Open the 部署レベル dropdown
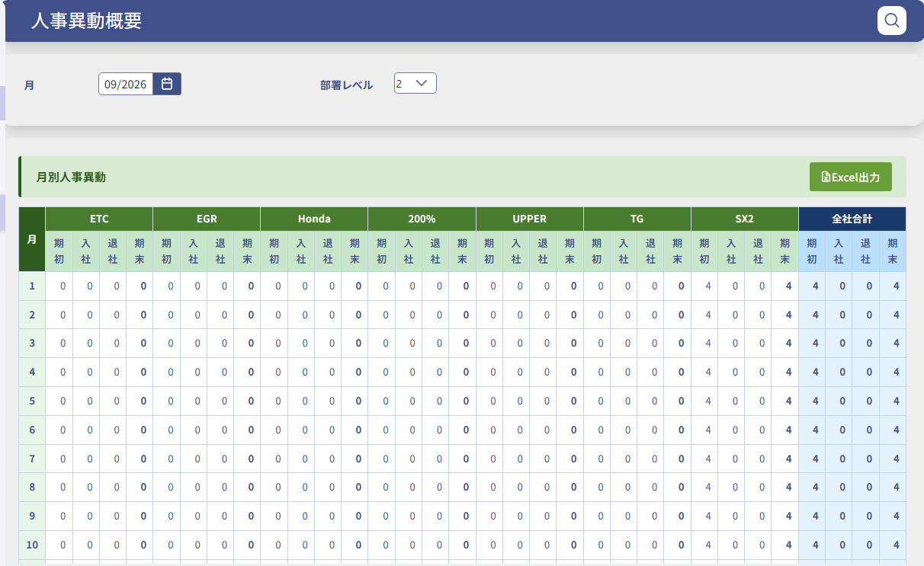Screen dimensions: 924x566 pos(415,83)
